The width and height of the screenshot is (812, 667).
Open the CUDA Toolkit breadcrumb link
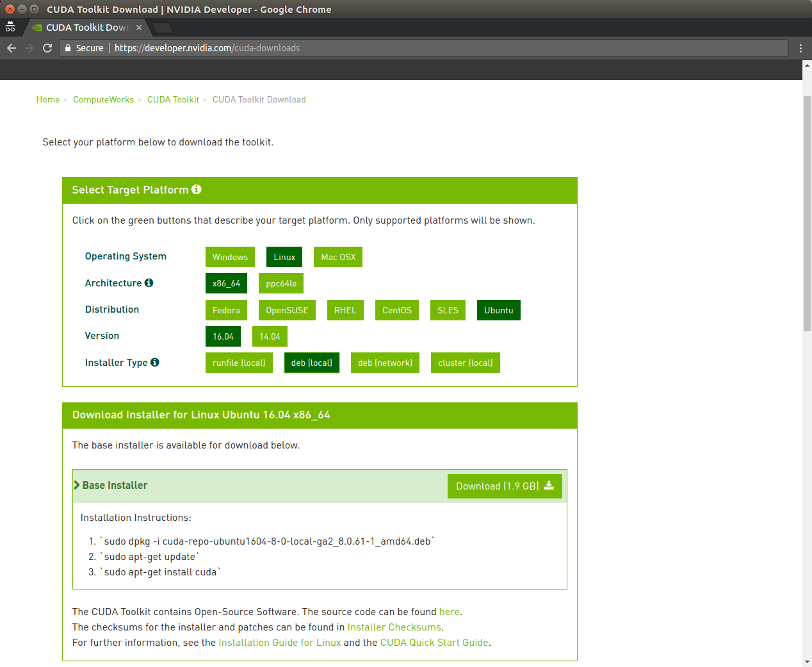click(173, 99)
